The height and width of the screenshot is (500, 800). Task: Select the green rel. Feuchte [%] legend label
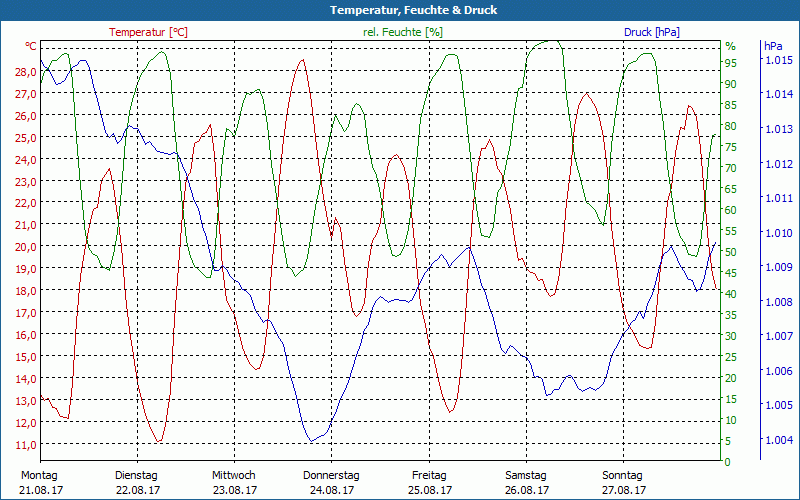click(402, 32)
